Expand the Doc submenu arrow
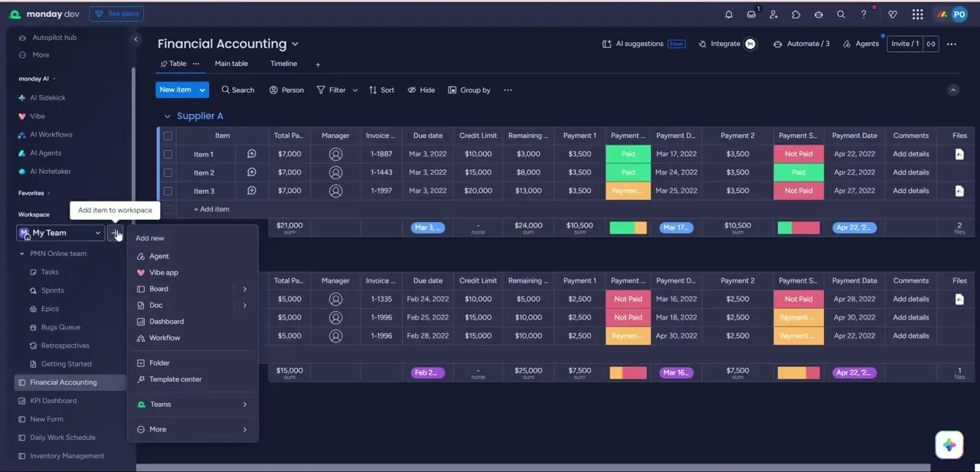This screenshot has width=980, height=472. click(x=245, y=305)
